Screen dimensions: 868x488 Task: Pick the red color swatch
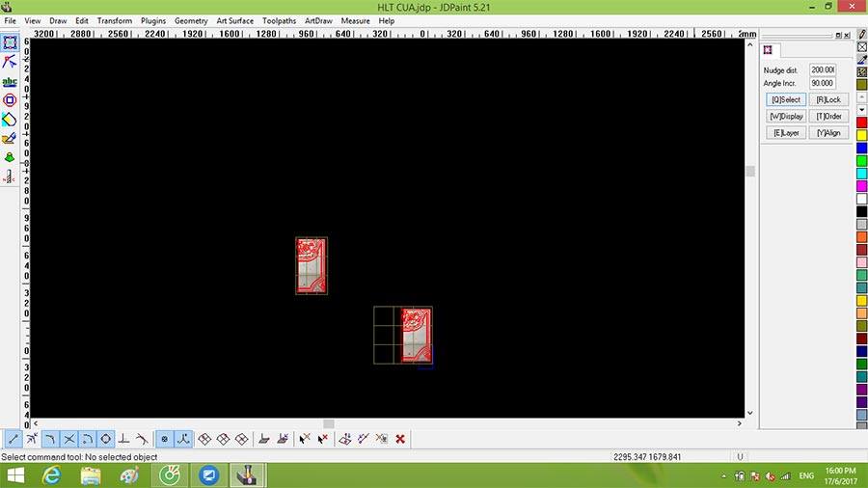[x=862, y=122]
